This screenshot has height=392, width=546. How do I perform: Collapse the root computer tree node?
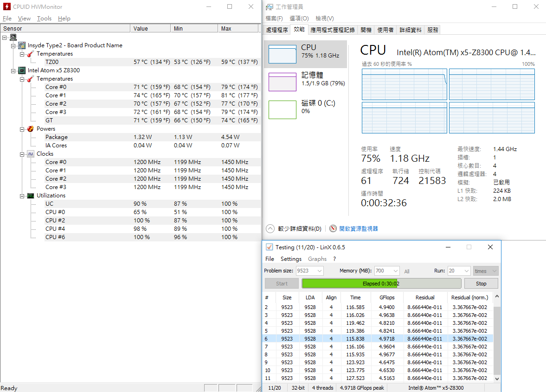tap(5, 37)
